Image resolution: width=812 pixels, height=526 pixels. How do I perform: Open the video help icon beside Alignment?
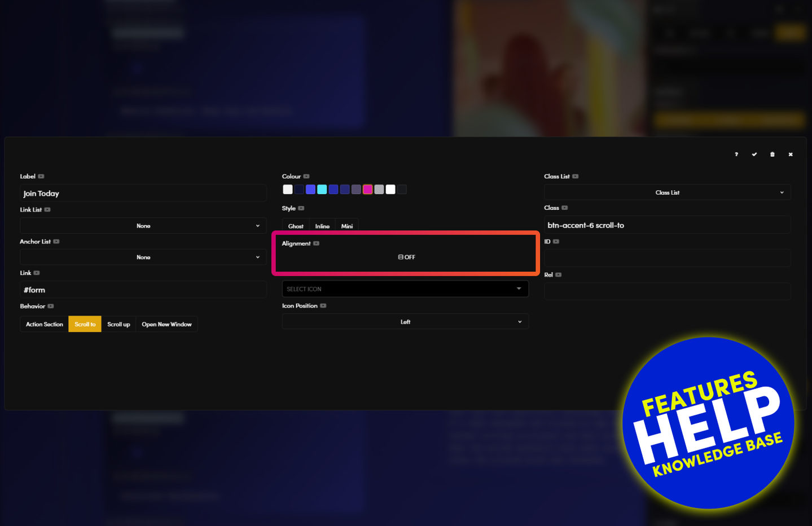click(x=316, y=244)
